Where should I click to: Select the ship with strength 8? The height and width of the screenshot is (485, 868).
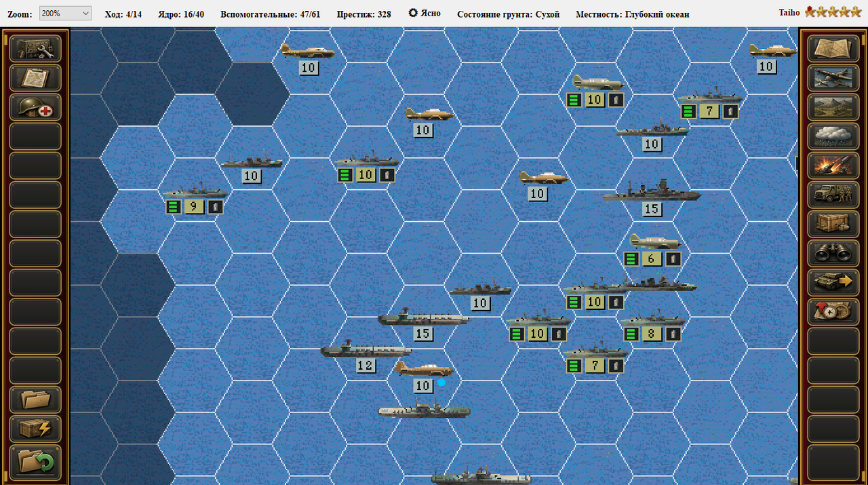click(652, 318)
